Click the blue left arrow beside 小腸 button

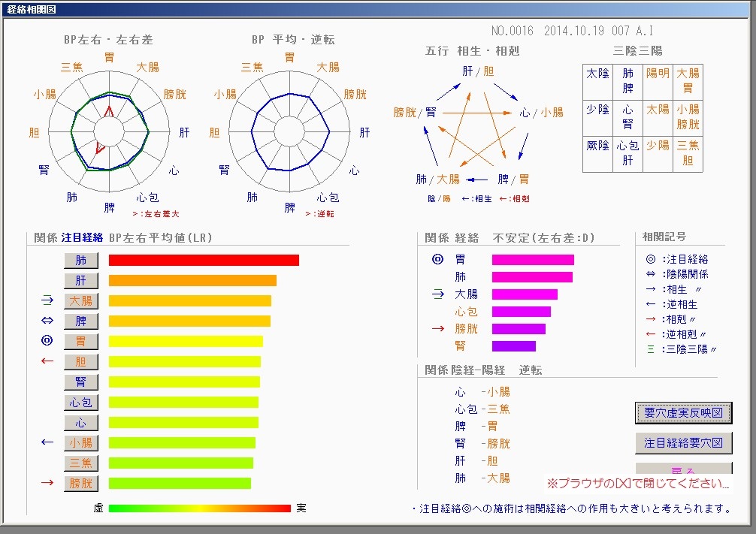[x=47, y=442]
